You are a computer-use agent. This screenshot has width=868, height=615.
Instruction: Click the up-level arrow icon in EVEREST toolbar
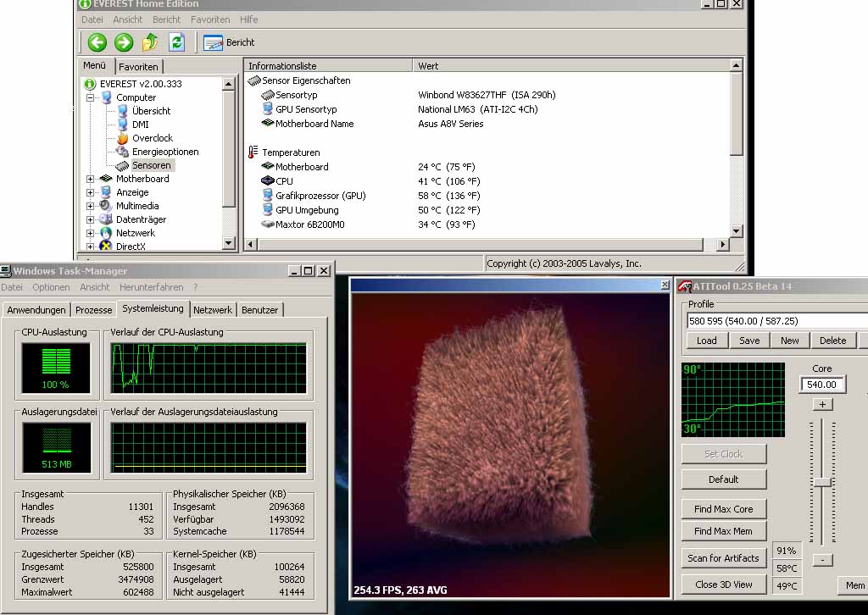150,42
